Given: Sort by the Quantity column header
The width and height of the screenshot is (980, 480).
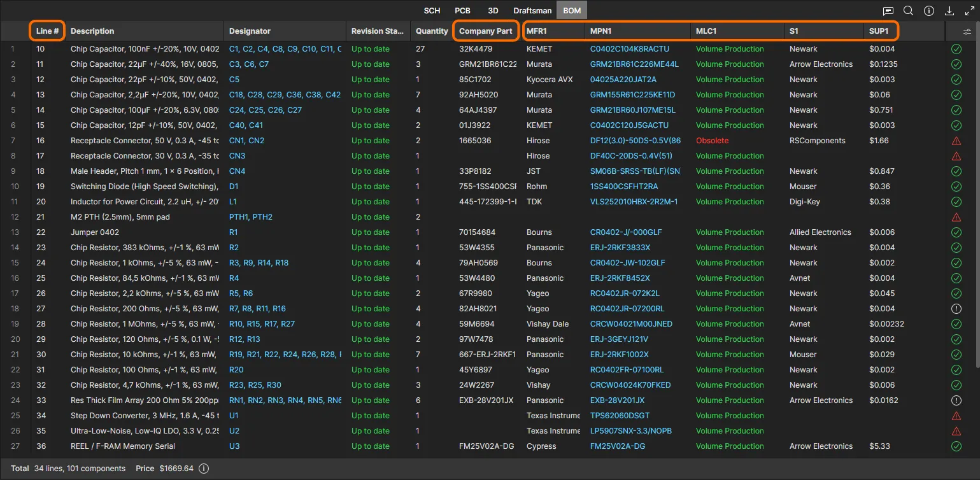Looking at the screenshot, I should coord(432,31).
